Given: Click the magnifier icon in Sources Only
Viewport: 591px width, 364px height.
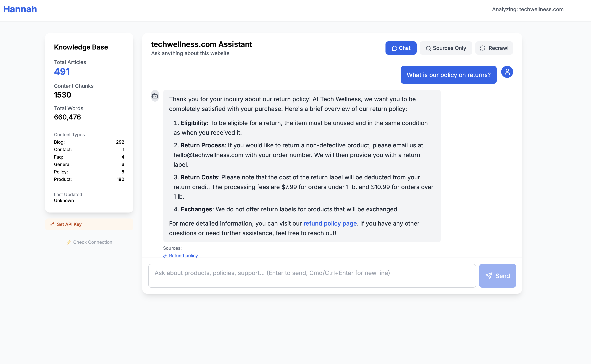Looking at the screenshot, I should [x=429, y=48].
